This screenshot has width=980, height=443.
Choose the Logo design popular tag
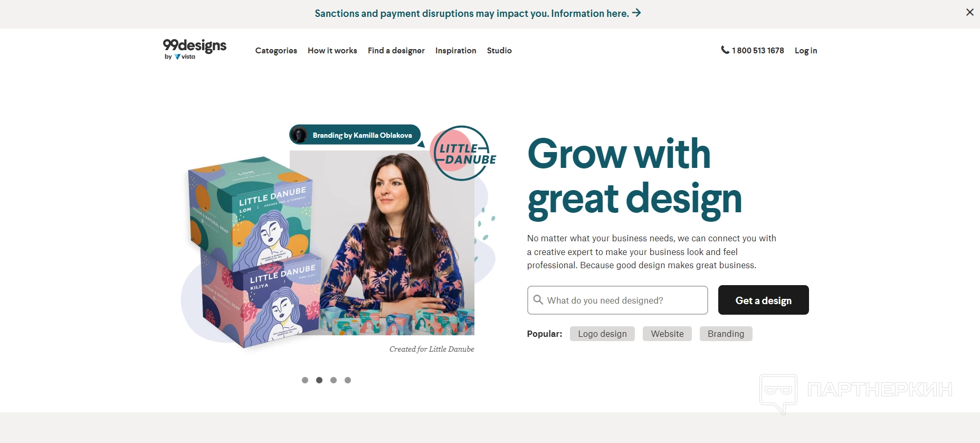602,334
